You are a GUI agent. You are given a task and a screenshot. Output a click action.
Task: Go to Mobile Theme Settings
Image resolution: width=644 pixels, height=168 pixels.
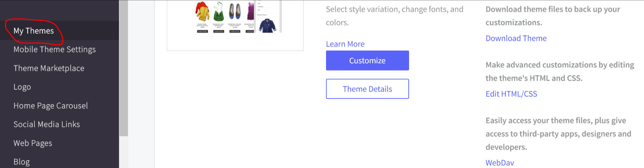point(55,50)
